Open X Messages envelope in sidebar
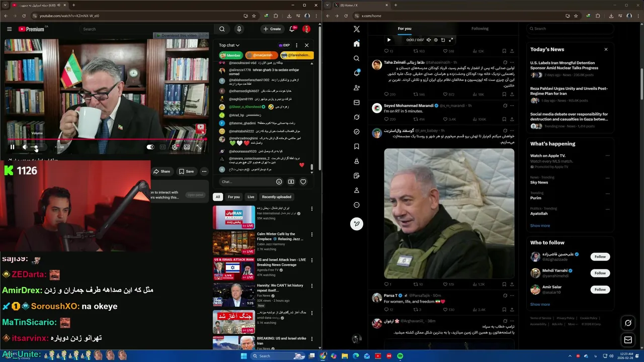The width and height of the screenshot is (644, 362). pyautogui.click(x=357, y=103)
